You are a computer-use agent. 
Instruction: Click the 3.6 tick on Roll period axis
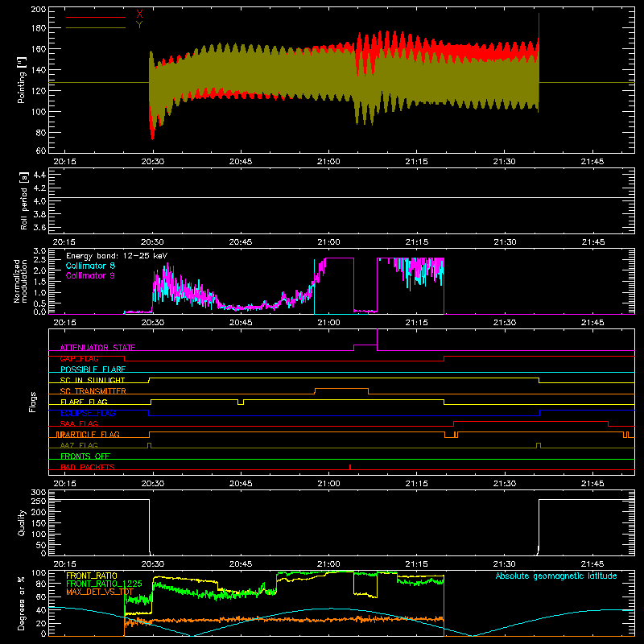(x=39, y=228)
